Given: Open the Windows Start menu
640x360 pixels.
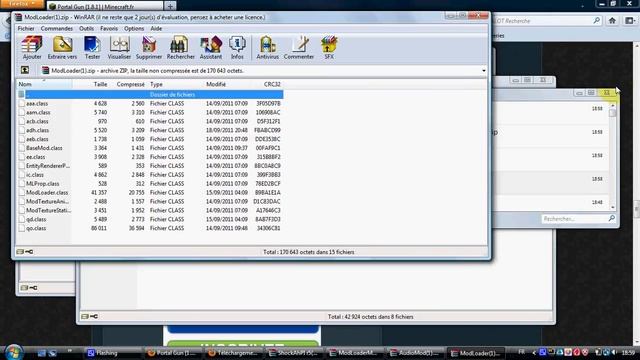Looking at the screenshot, I should [x=13, y=352].
